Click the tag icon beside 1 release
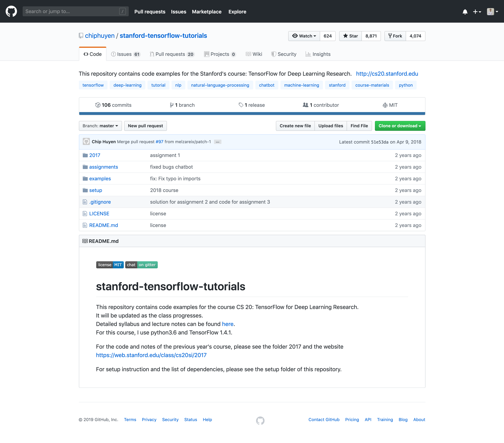This screenshot has height=443, width=504. pyautogui.click(x=241, y=105)
